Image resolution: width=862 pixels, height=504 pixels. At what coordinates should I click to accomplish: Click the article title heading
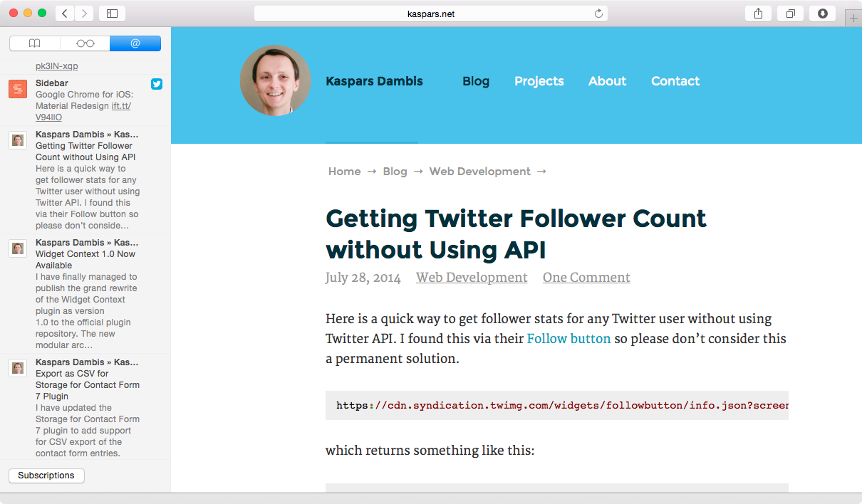516,233
